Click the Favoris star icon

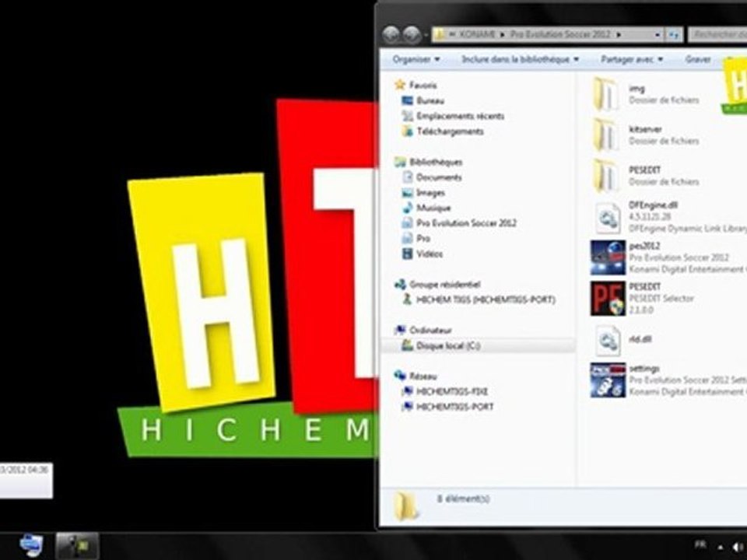point(400,86)
